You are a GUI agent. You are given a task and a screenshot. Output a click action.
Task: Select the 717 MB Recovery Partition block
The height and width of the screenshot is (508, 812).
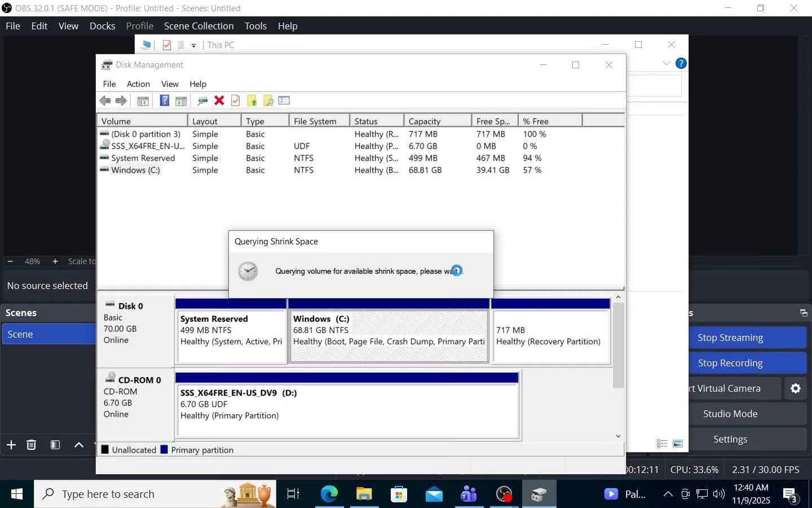pyautogui.click(x=551, y=331)
